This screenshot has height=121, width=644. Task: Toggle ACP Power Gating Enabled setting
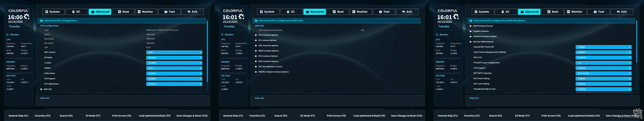[x=603, y=79]
